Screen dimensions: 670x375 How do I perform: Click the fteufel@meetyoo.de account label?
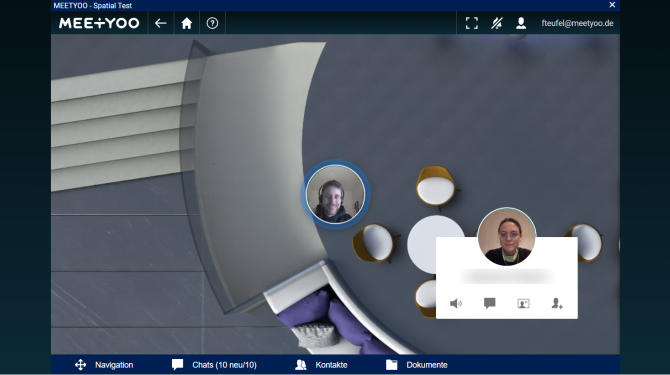[577, 23]
